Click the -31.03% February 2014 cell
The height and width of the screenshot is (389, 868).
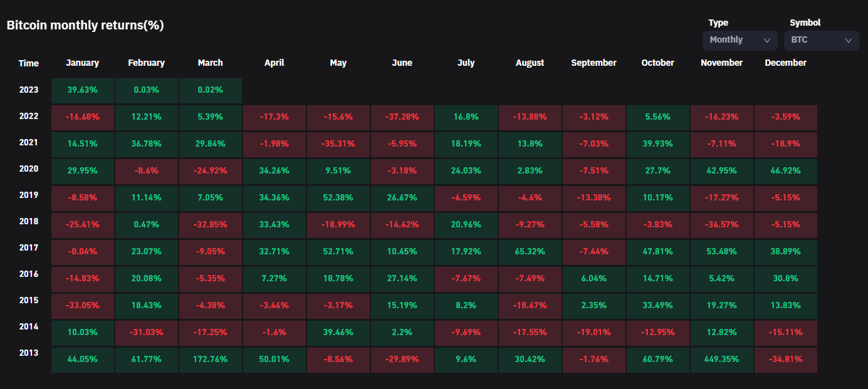146,333
